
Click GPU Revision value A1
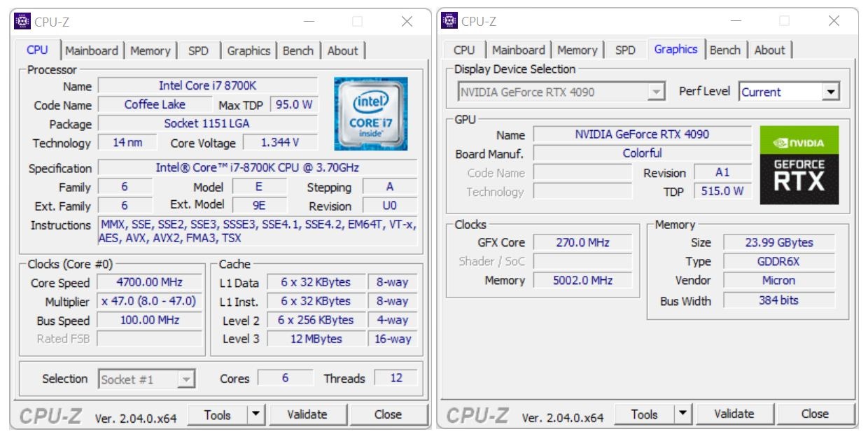(722, 172)
